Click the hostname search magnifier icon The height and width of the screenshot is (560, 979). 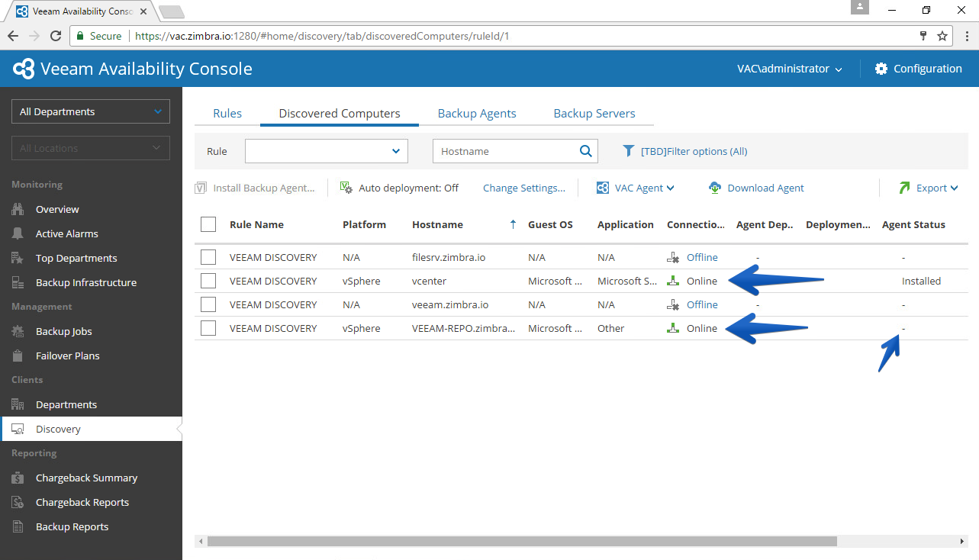[x=585, y=151]
